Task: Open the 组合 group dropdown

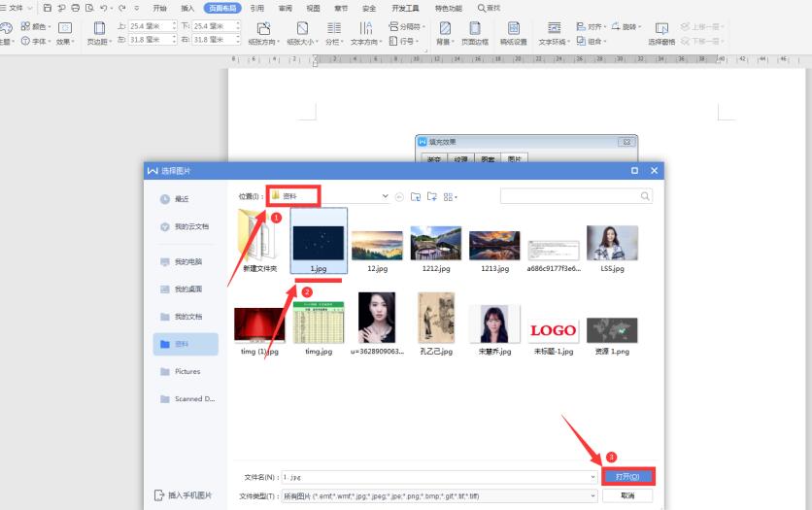Action: (591, 41)
